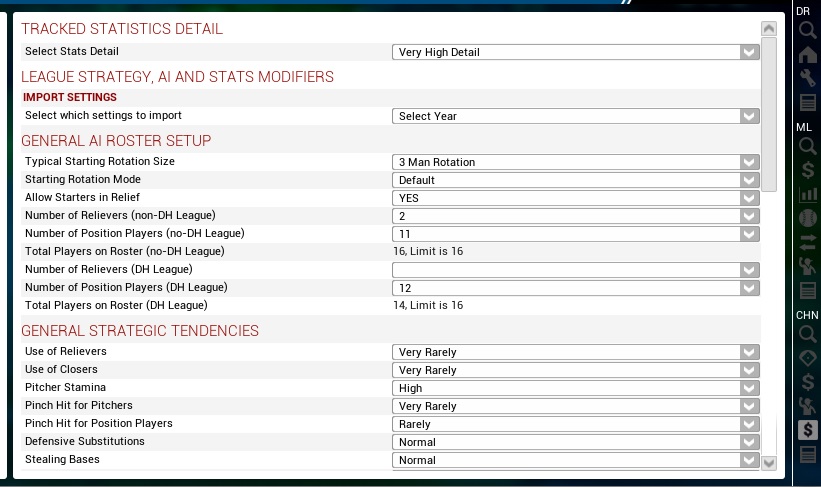
Task: Open the empty Number of Relievers (DH League) dropdown
Action: pos(575,270)
